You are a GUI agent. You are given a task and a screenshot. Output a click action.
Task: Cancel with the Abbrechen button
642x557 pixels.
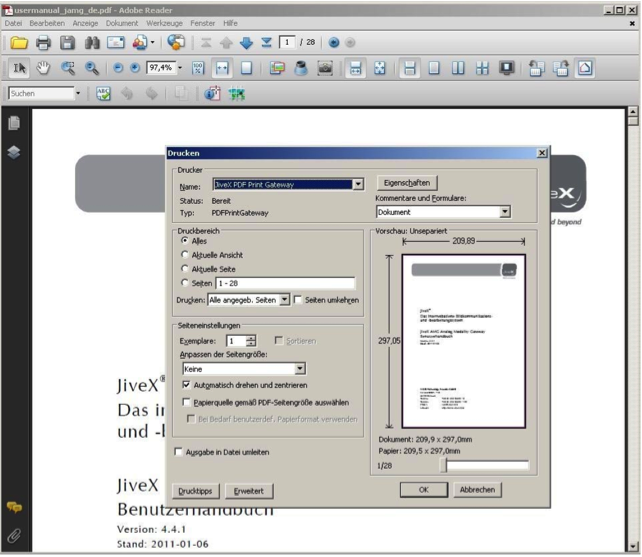[477, 489]
